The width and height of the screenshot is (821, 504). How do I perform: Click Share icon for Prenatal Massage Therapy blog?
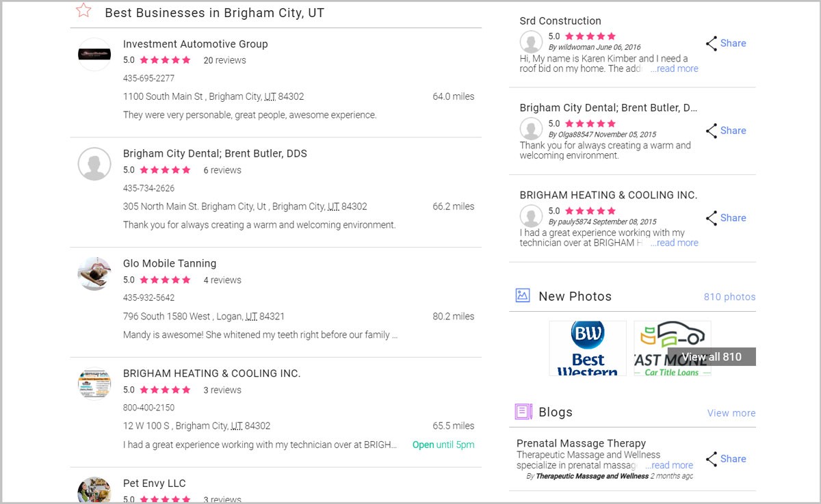click(x=712, y=459)
